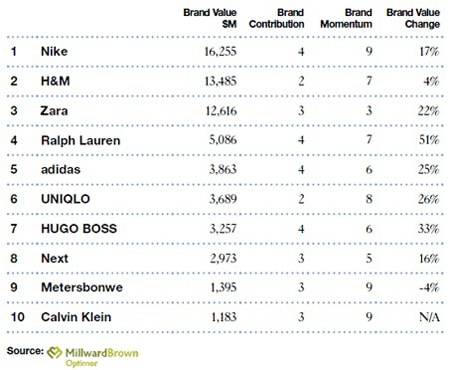Select the Brand Value $M column header
The height and width of the screenshot is (370, 450).
[210, 18]
